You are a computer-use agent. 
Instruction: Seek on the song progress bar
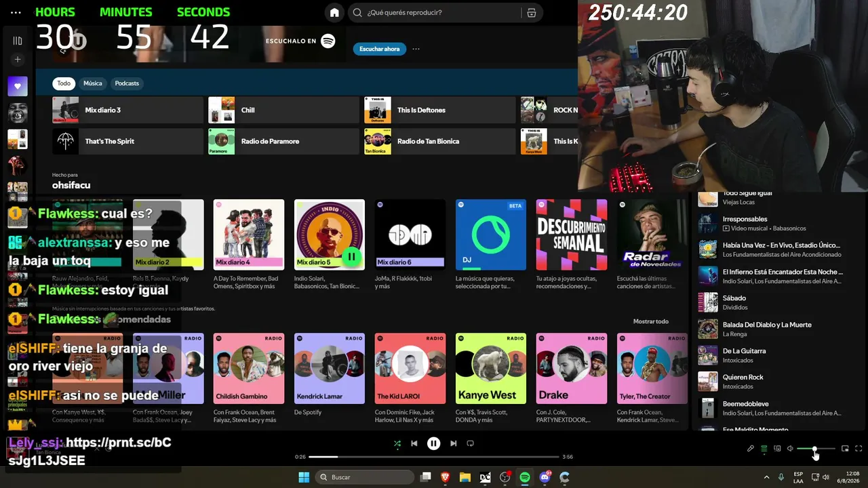(434, 457)
